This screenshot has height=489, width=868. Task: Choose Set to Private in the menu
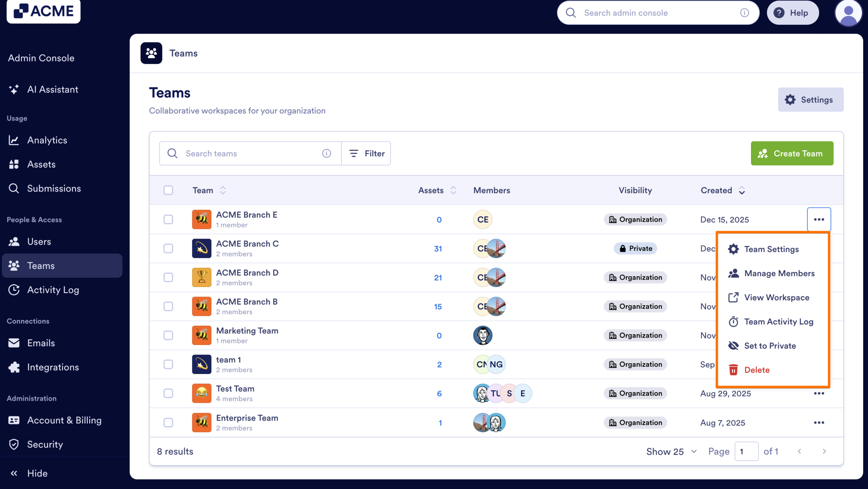pos(770,345)
